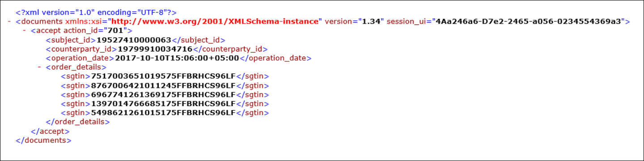Collapse the order_details element
The height and width of the screenshot is (161, 644).
tap(39, 67)
